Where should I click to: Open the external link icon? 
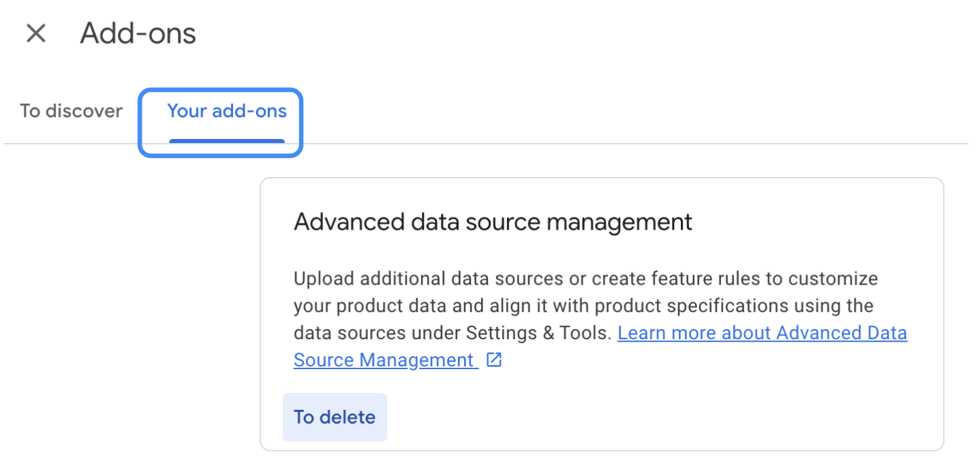coord(494,360)
